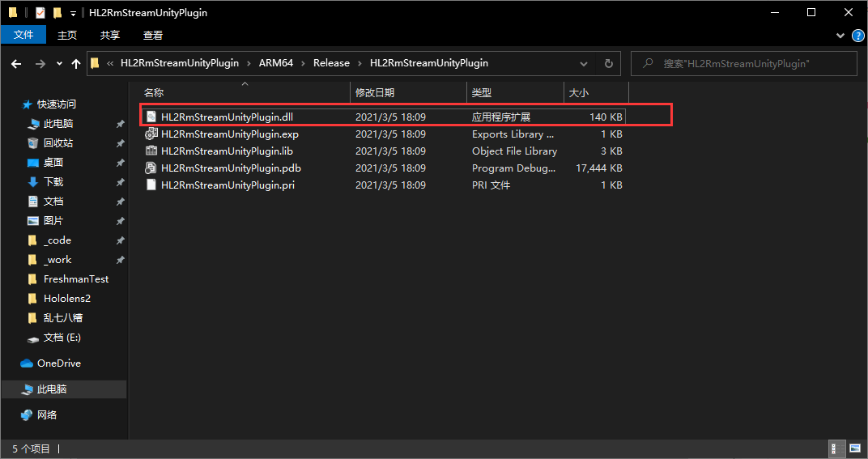The width and height of the screenshot is (868, 459).
Task: Expand the ribbon with the chevron
Action: [x=840, y=36]
